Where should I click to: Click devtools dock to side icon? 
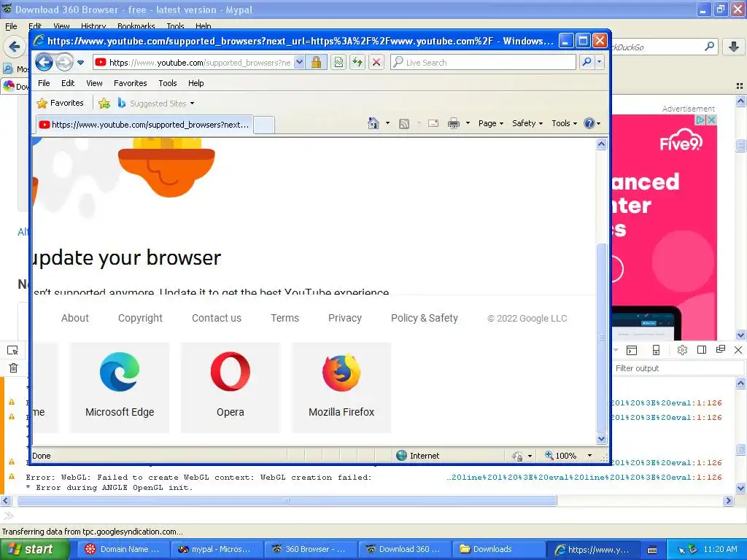[x=701, y=350]
